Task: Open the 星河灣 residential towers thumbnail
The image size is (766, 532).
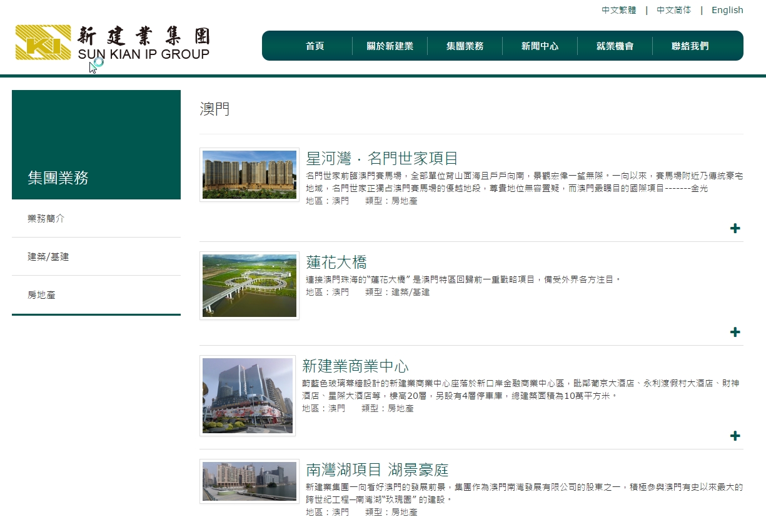Action: coord(249,175)
